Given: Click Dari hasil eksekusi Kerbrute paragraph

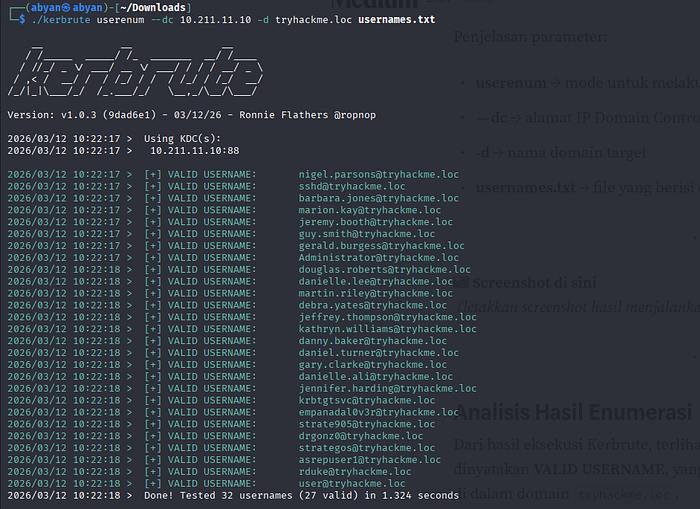Looking at the screenshot, I should [577, 469].
